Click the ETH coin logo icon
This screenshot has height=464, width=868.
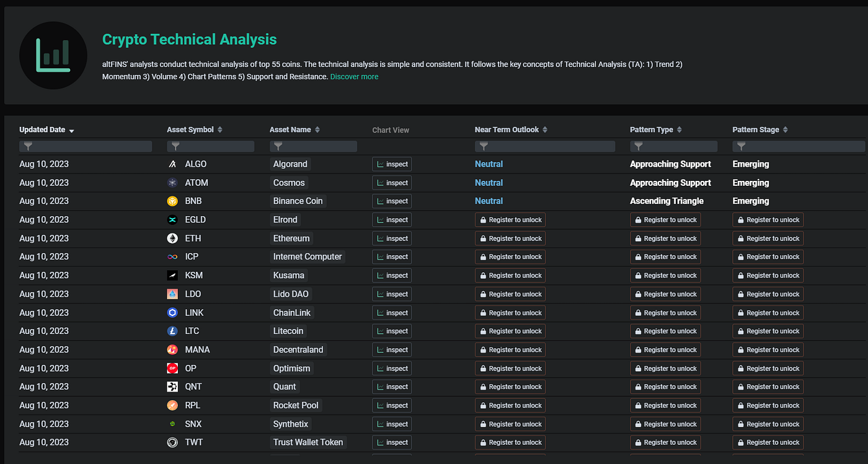(172, 239)
